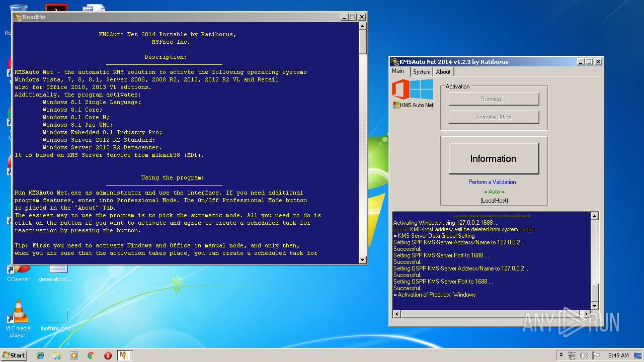The height and width of the screenshot is (362, 644).
Task: Click log line '= KMS-Server Data Global Setting'
Action: 434,236
